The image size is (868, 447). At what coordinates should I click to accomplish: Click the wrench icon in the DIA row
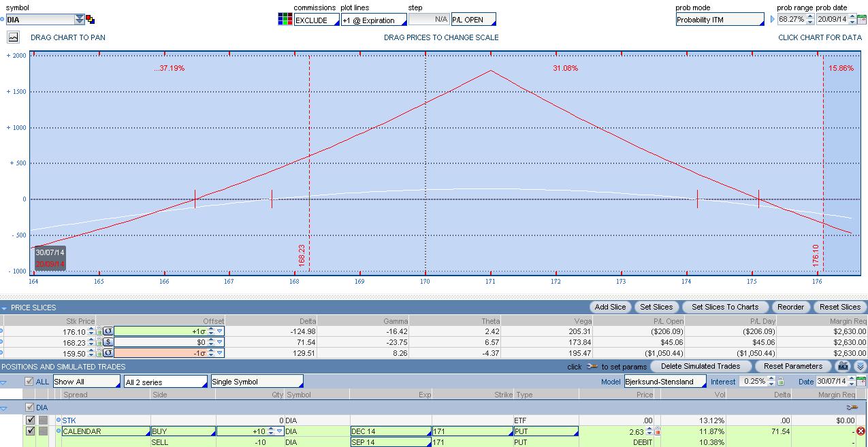coord(851,407)
